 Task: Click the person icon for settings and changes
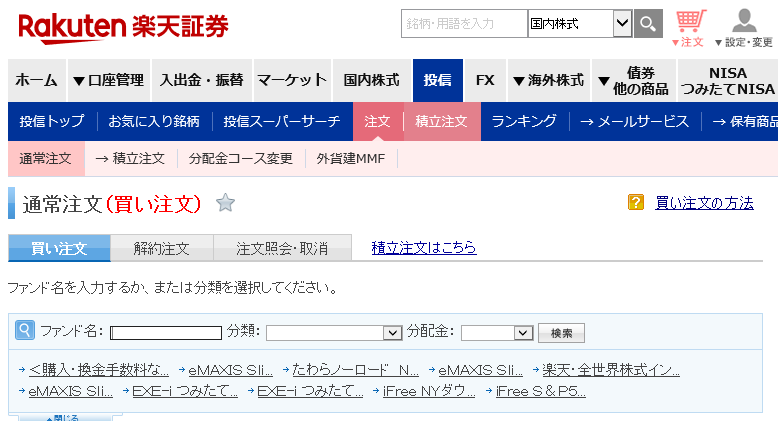tap(744, 21)
